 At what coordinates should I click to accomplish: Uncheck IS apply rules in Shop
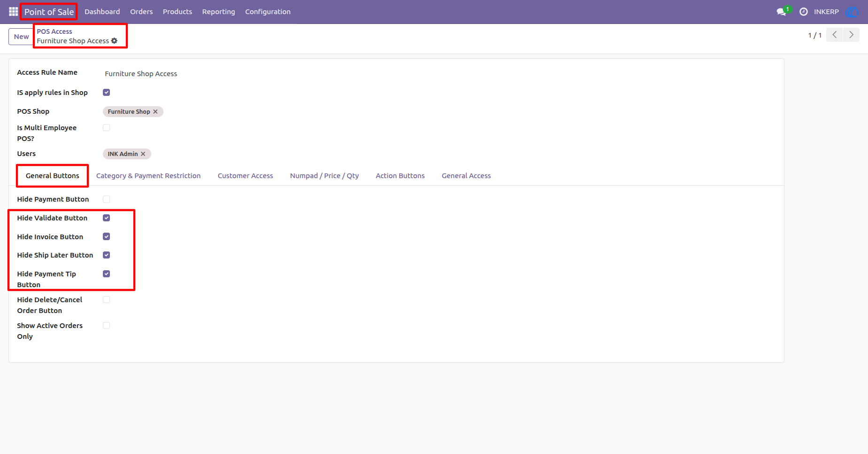[107, 93]
